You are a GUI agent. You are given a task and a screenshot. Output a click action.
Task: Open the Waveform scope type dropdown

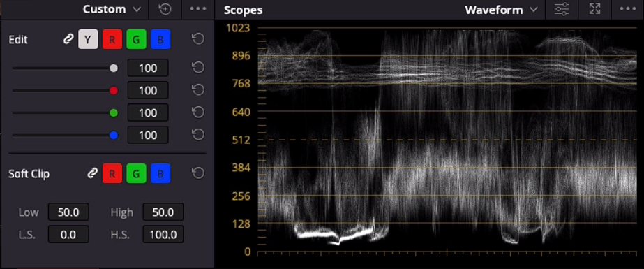501,10
